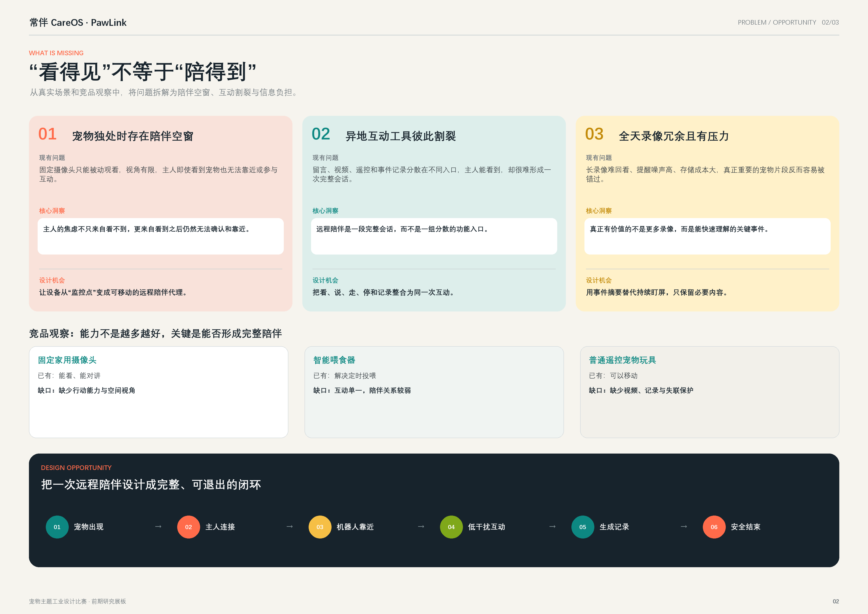Select the green 04 circle 低干扰互动
The width and height of the screenshot is (868, 614).
451,527
